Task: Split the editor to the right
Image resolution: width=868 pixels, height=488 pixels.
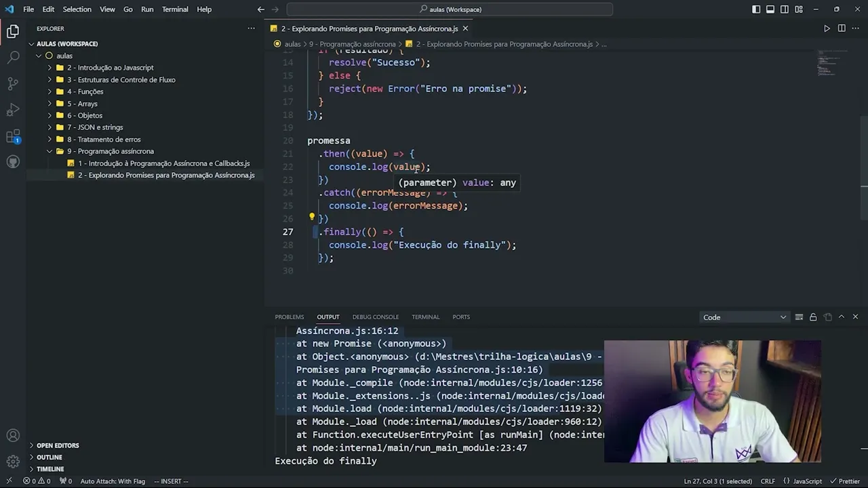Action: [x=842, y=28]
